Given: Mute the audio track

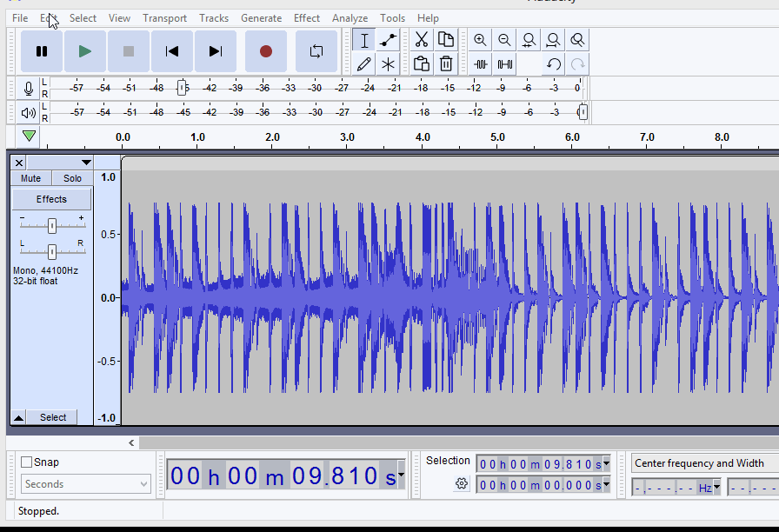Looking at the screenshot, I should (x=30, y=178).
